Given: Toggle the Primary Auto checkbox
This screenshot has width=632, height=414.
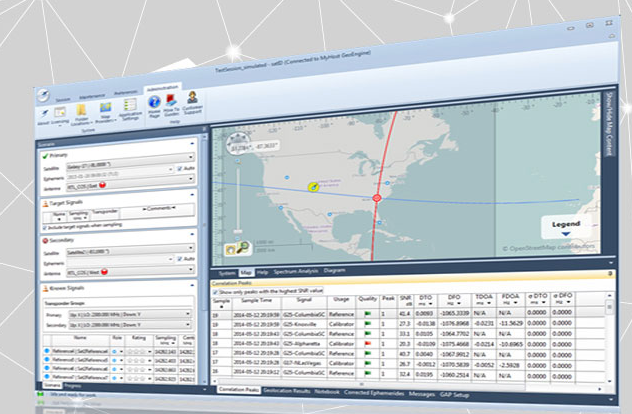Looking at the screenshot, I should pyautogui.click(x=180, y=168).
